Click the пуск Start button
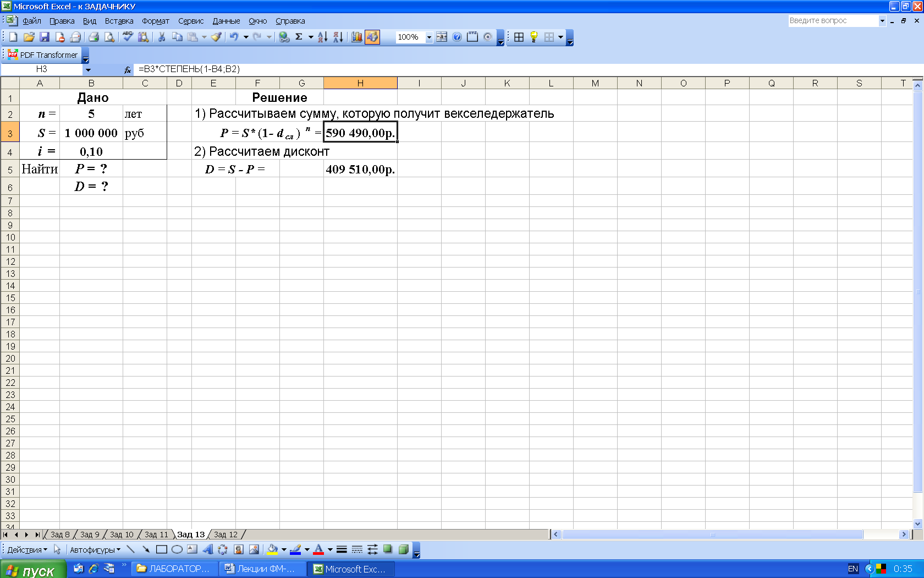 click(x=33, y=570)
